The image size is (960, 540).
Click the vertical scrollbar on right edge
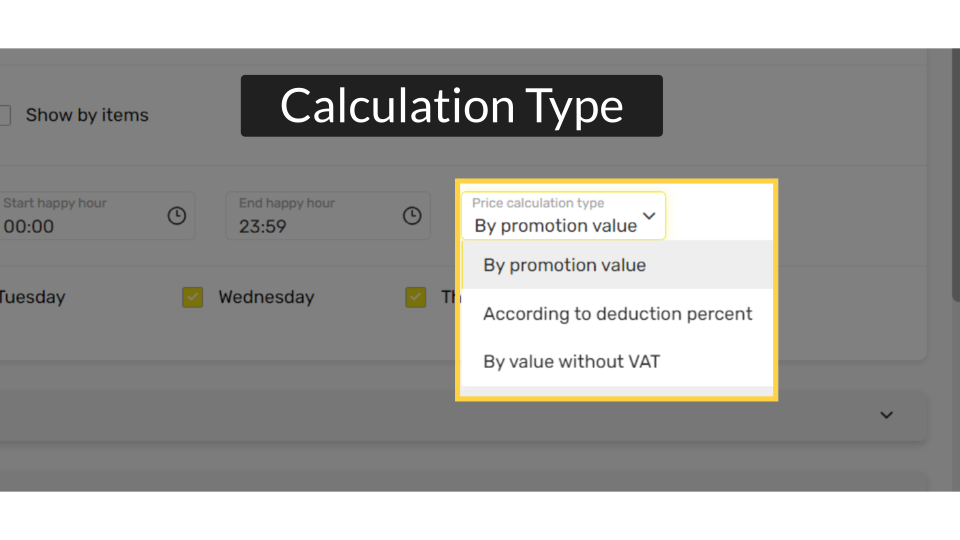(956, 174)
